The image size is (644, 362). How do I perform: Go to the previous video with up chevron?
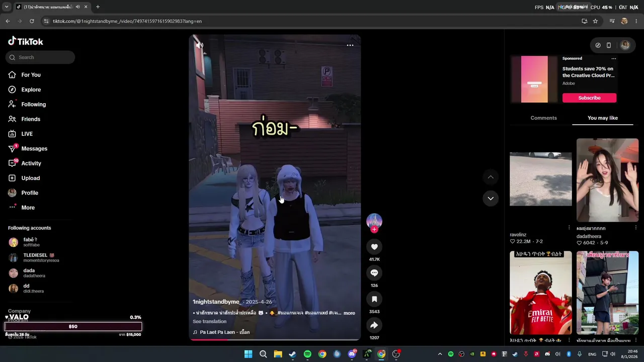pos(491,177)
